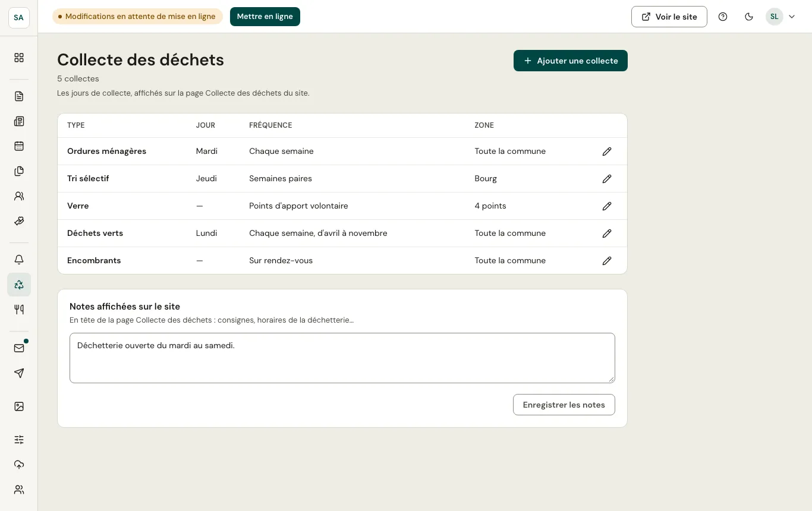Select the recycling waste collection icon
The height and width of the screenshot is (511, 812).
point(19,285)
